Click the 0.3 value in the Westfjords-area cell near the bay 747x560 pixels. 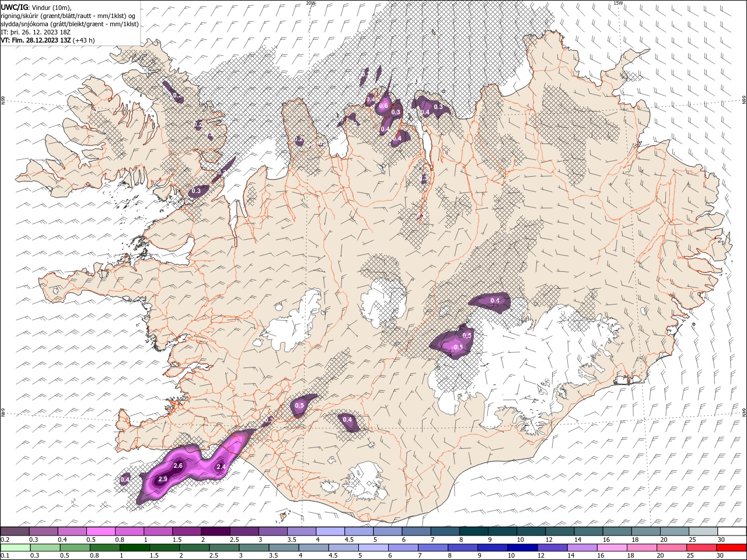click(196, 191)
